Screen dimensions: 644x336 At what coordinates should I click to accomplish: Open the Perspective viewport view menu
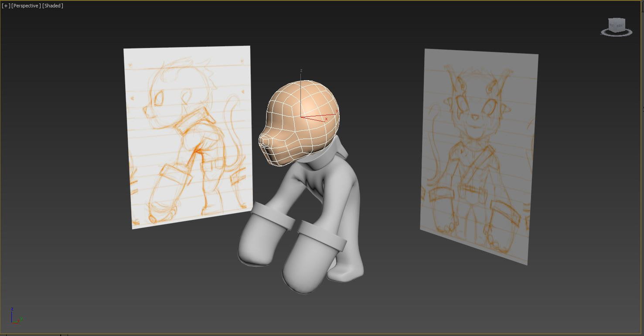(x=26, y=6)
